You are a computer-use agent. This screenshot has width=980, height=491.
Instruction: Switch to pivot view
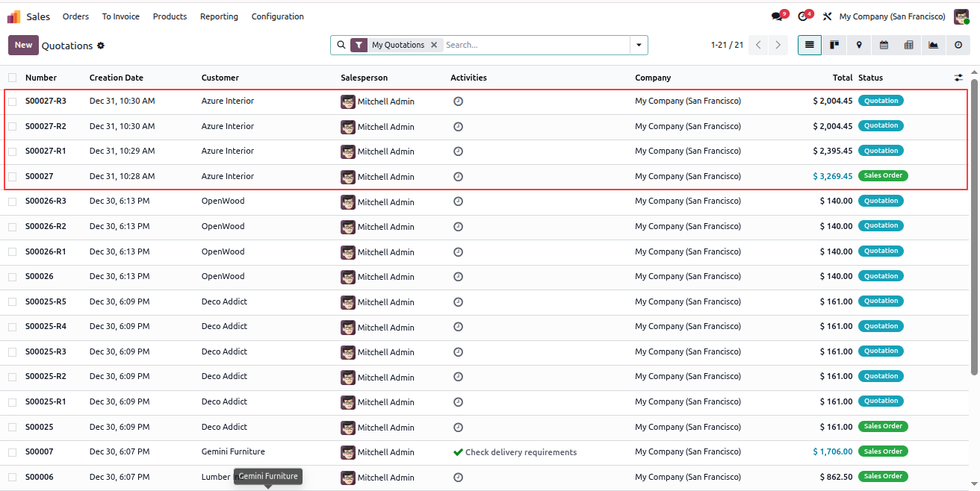908,45
